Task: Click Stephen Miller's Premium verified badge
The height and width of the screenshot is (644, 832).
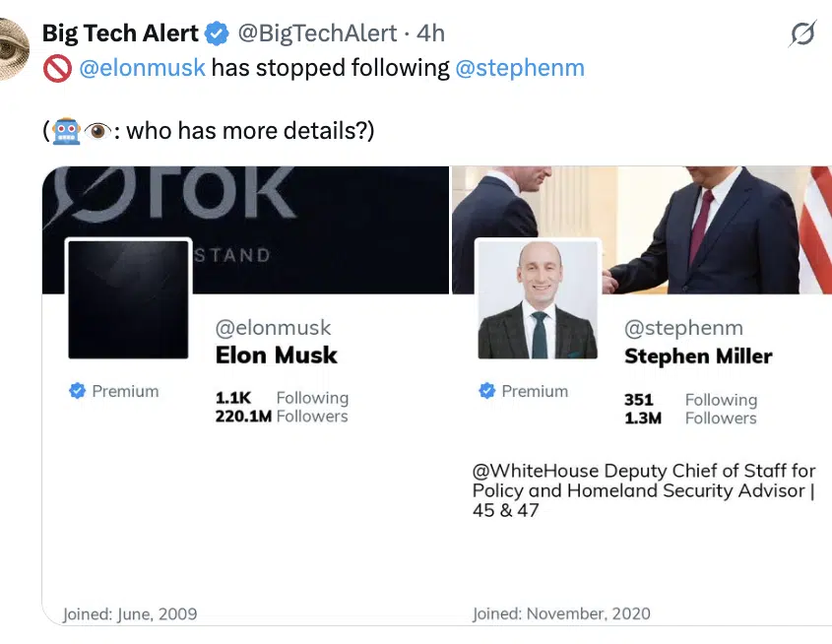Action: (x=486, y=391)
